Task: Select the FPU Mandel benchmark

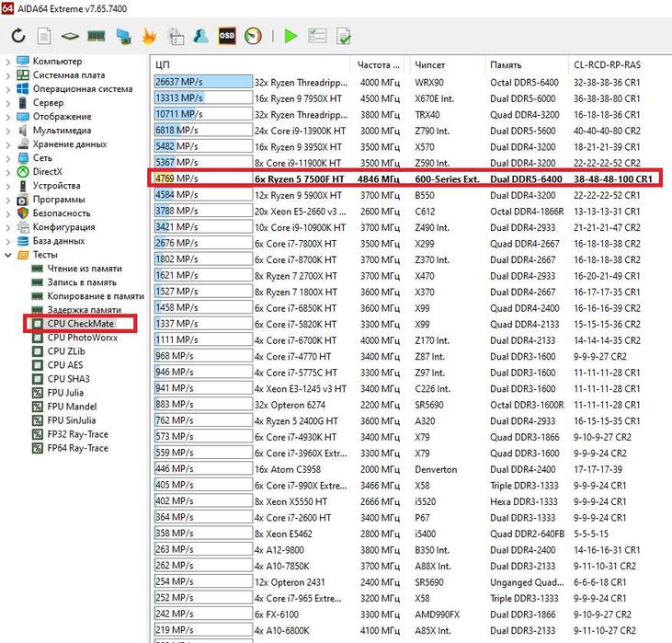Action: (x=72, y=407)
